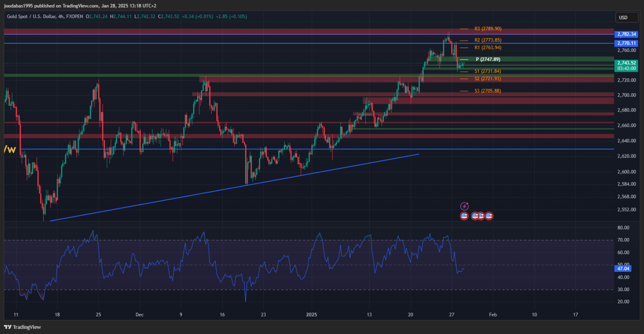Click the 2,782.34 blue price label
The image size is (644, 334).
(626, 34)
